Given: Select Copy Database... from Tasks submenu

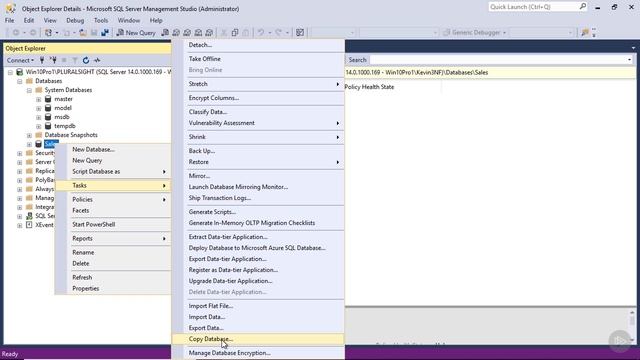Looking at the screenshot, I should (x=258, y=339).
